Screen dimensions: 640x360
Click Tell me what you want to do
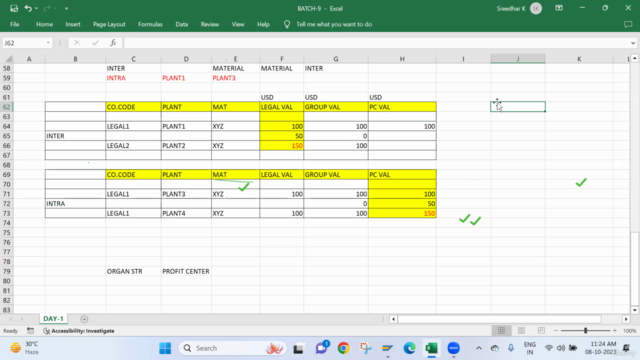coord(334,24)
